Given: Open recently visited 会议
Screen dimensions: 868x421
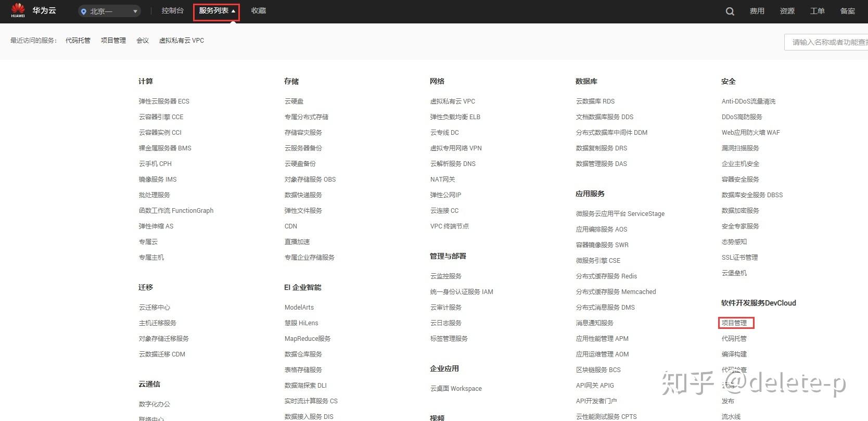Looking at the screenshot, I should [143, 41].
